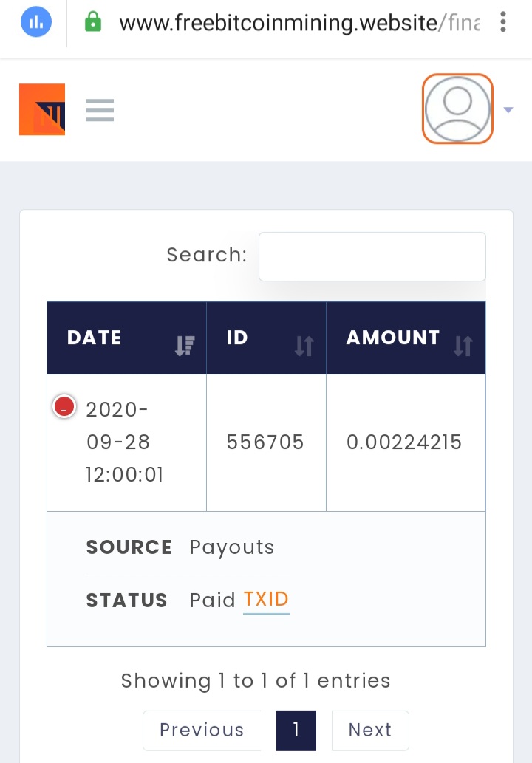Open the user profile avatar
This screenshot has width=532, height=763.
coord(457,109)
